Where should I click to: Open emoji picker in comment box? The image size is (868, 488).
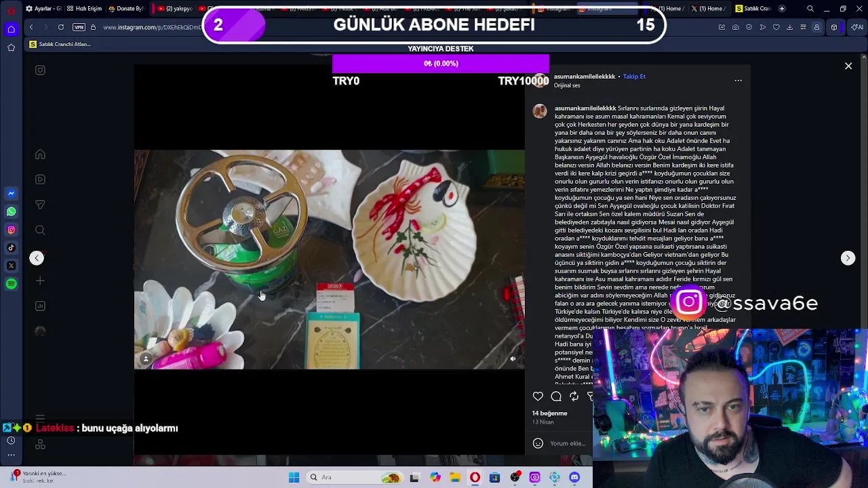pos(538,443)
